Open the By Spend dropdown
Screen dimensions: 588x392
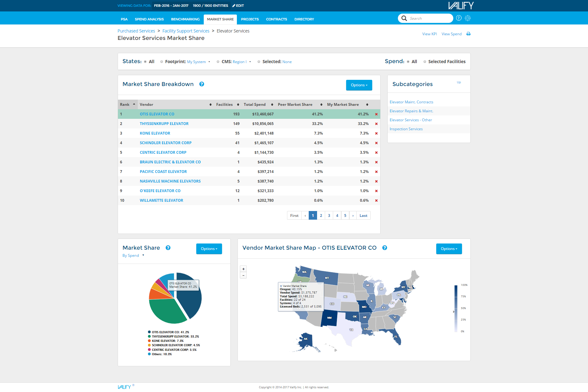click(x=133, y=256)
